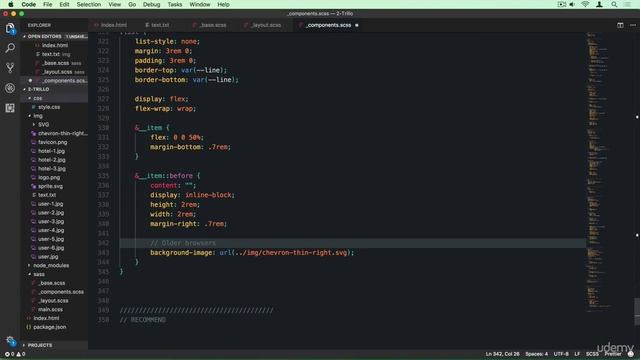The height and width of the screenshot is (360, 640).
Task: Open chevron-thin-right svg file in explorer
Action: point(63,133)
